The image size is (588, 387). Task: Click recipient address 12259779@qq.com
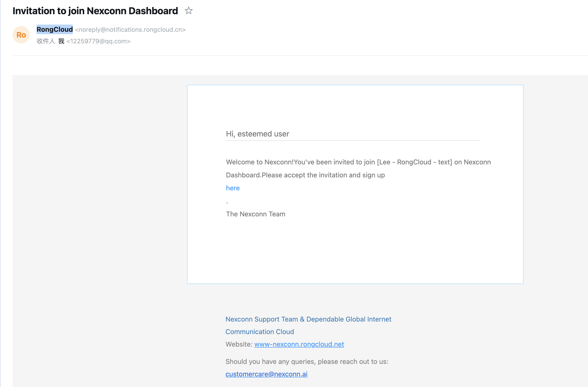[98, 41]
